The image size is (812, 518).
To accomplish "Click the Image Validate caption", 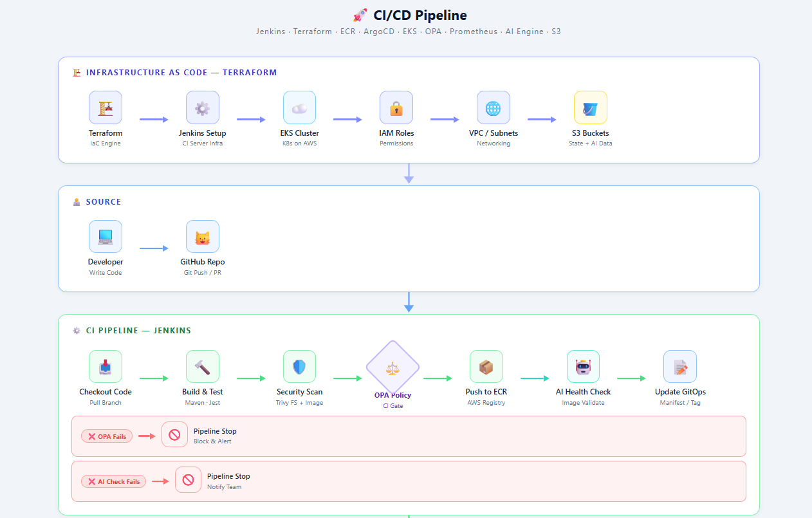I will coord(584,403).
